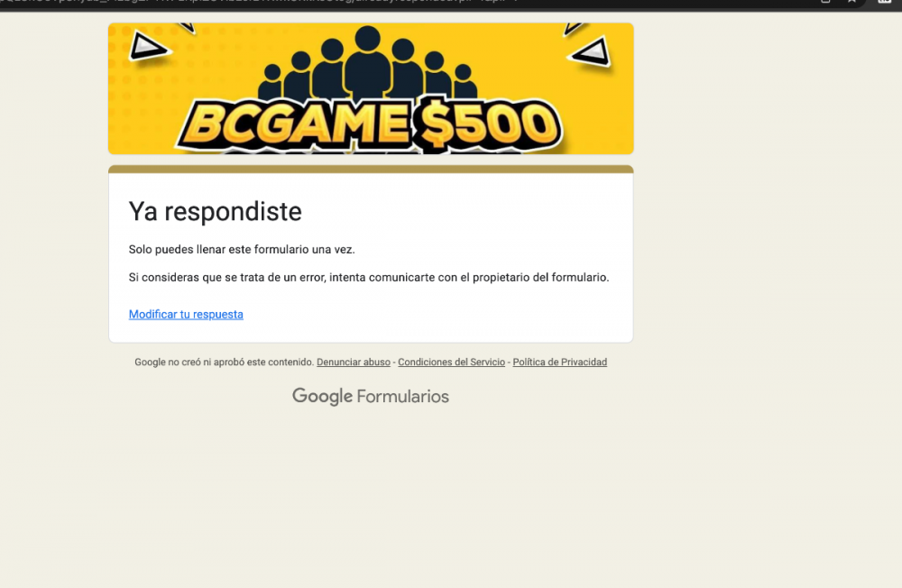The width and height of the screenshot is (902, 588).
Task: Select the browser address bar
Action: point(271,2)
